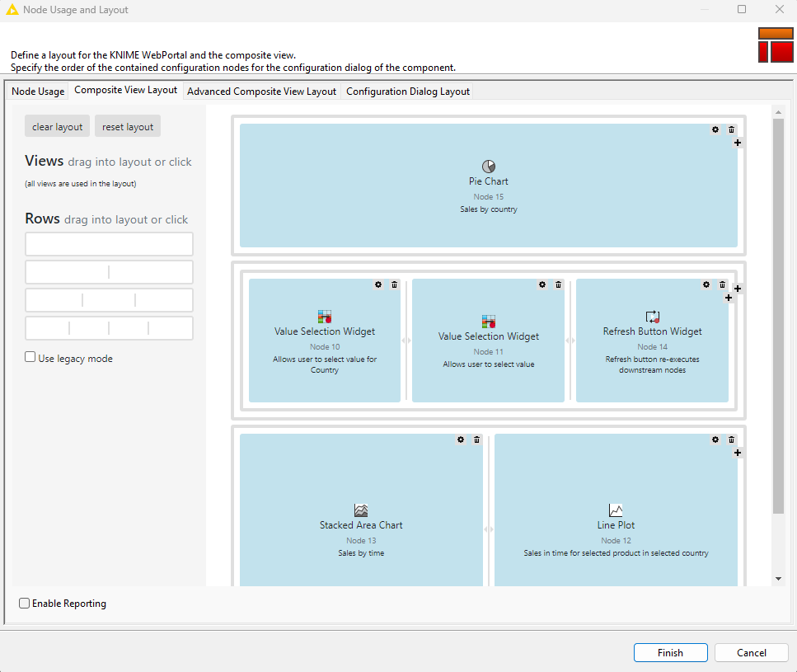Open settings gear for Value Selection Node 10

(x=378, y=284)
